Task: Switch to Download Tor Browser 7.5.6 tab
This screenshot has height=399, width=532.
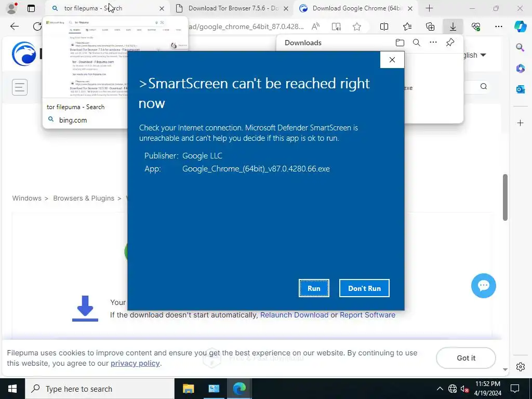Action: point(233,8)
